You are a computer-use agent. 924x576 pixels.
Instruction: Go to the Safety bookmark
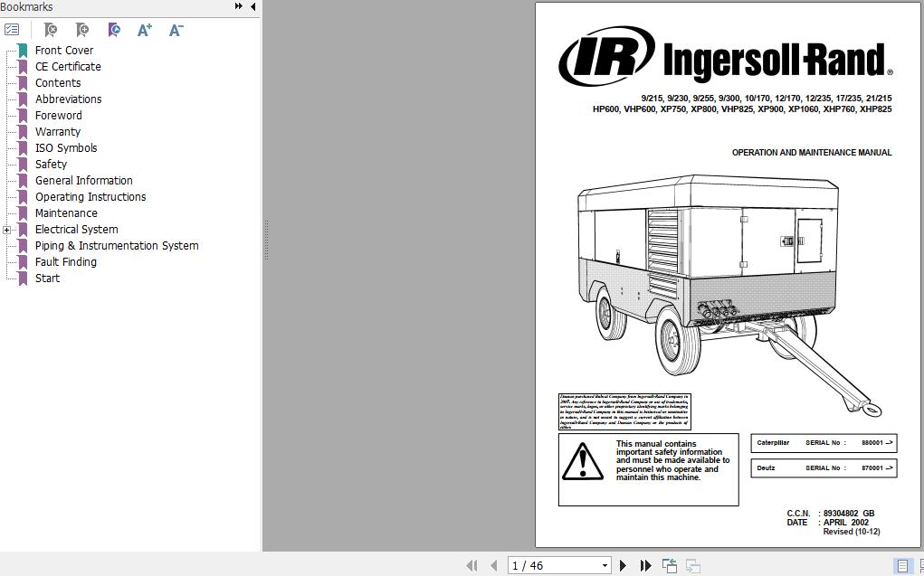click(x=51, y=165)
